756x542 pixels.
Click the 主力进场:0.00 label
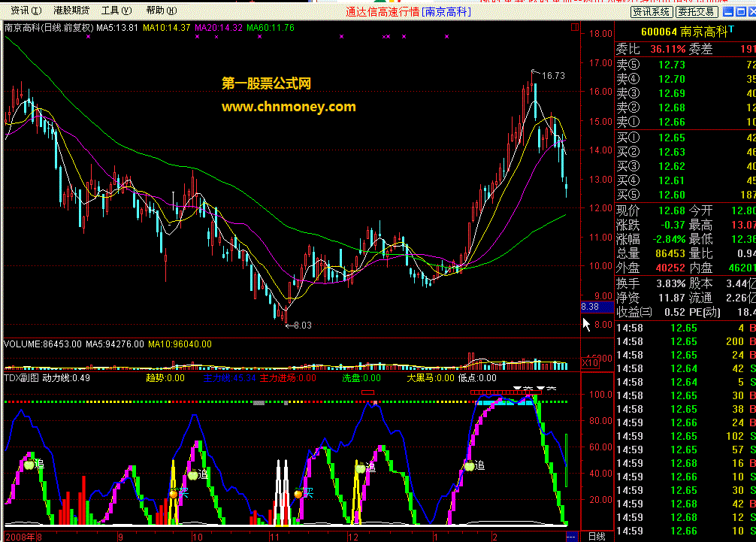click(x=289, y=378)
